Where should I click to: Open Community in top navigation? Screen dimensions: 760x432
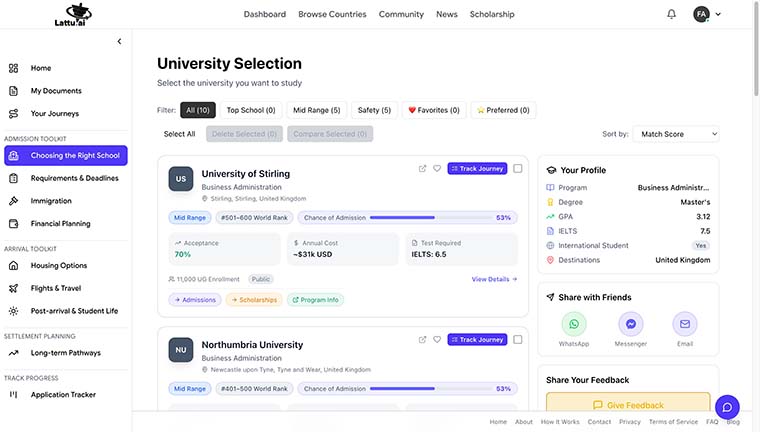[x=401, y=14]
